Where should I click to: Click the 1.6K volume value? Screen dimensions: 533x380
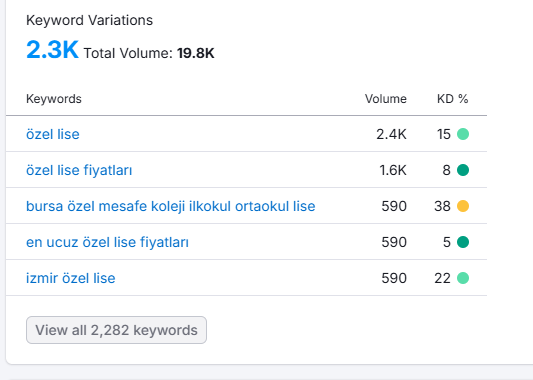tap(393, 170)
